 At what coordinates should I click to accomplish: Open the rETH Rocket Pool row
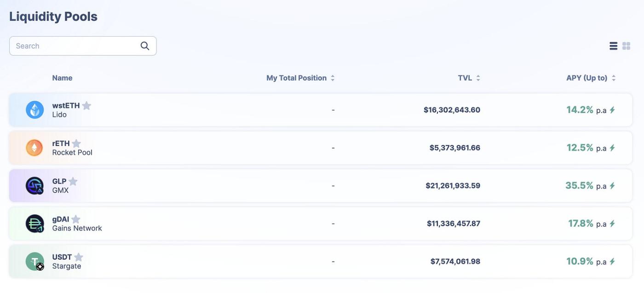pos(276,148)
